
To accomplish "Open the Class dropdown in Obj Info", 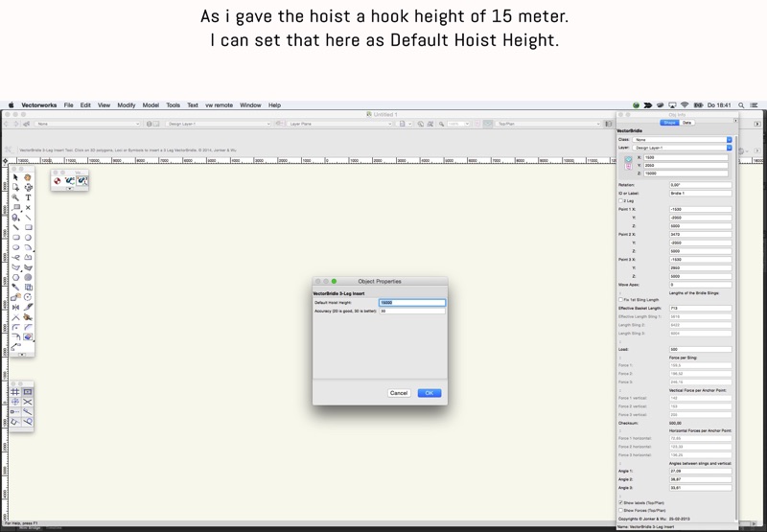I will tap(683, 139).
